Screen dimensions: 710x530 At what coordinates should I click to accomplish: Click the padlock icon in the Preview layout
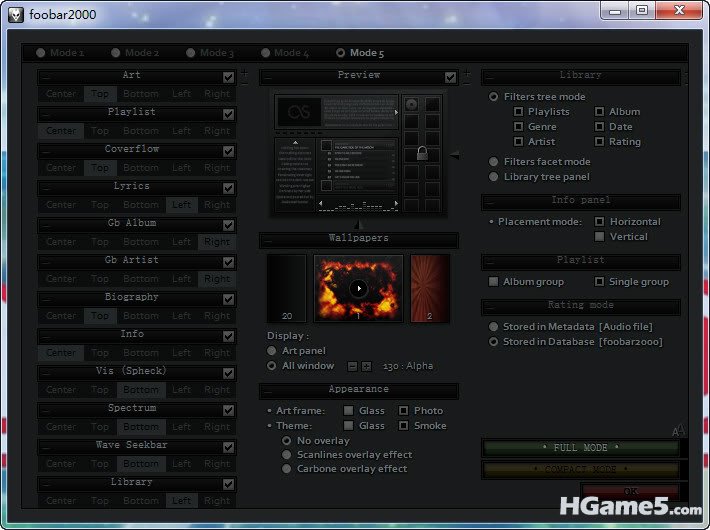422,154
